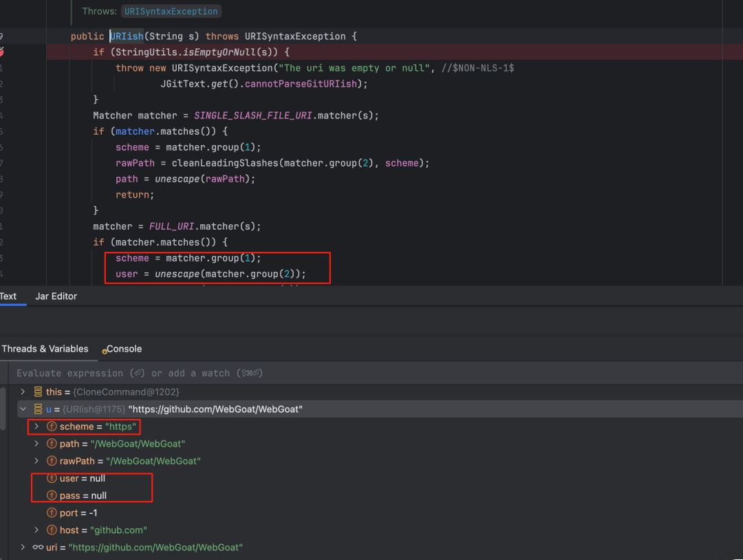Switch to the Jar Editor tab
The width and height of the screenshot is (743, 560).
(x=56, y=296)
